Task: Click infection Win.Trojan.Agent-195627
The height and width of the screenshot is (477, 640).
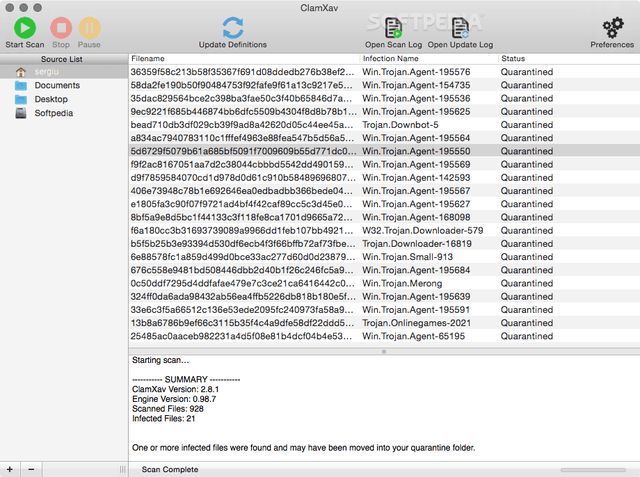Action: tap(416, 204)
